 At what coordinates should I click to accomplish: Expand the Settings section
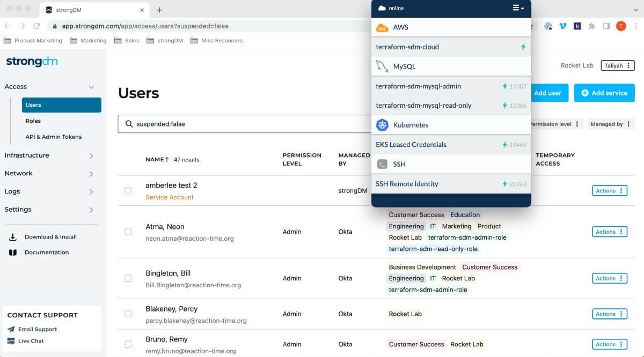coord(91,210)
